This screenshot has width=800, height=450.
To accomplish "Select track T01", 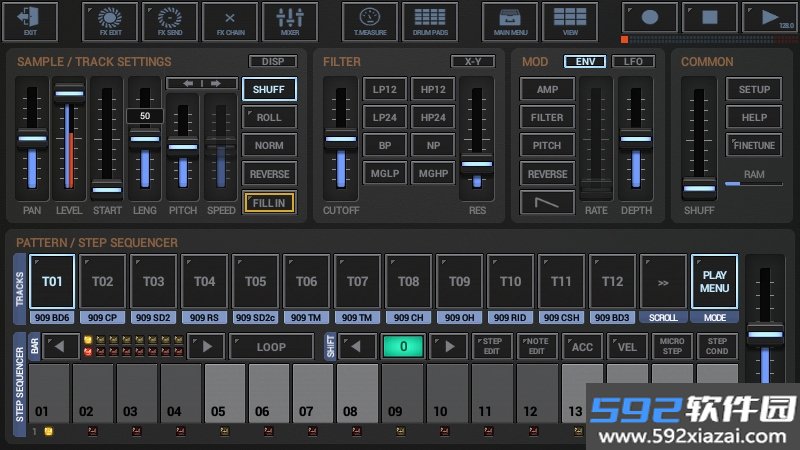I will (52, 281).
